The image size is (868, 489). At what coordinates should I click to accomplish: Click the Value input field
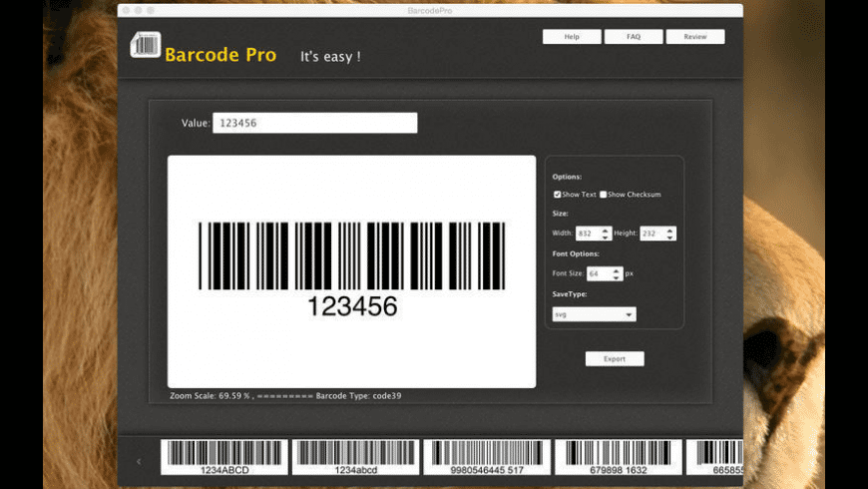(315, 123)
